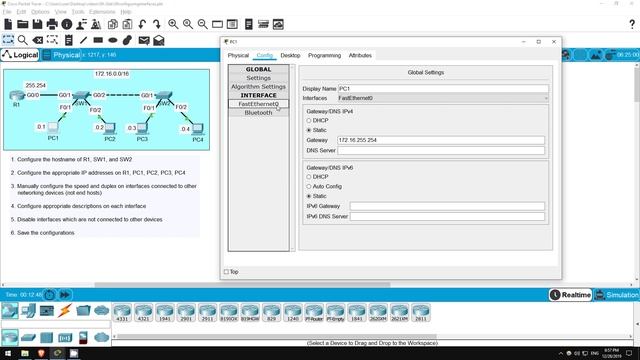Open the Interfaces FastEthernet0 dropdown

pos(443,98)
